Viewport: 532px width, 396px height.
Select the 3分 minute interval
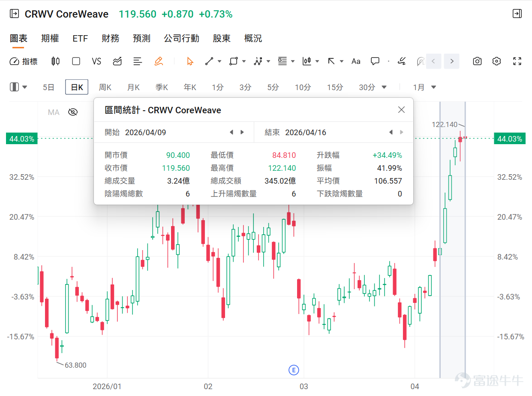245,87
